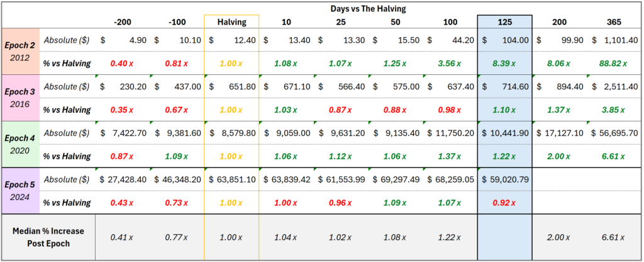Select the Halving column header cell
This screenshot has height=262, width=644.
(231, 22)
